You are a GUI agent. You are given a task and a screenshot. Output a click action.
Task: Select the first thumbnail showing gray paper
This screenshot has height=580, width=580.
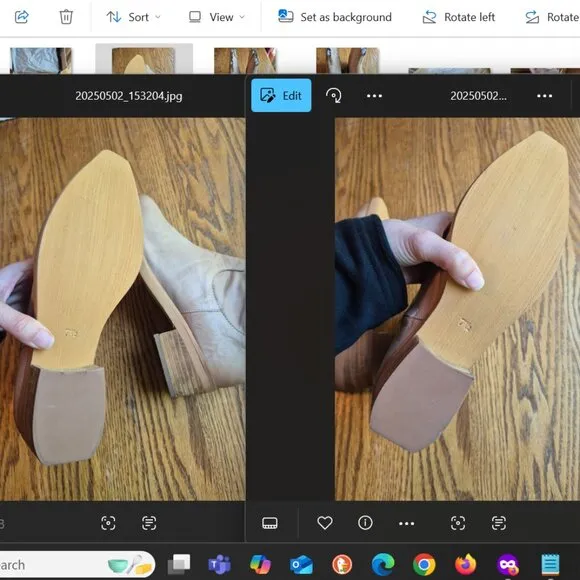[x=41, y=61]
